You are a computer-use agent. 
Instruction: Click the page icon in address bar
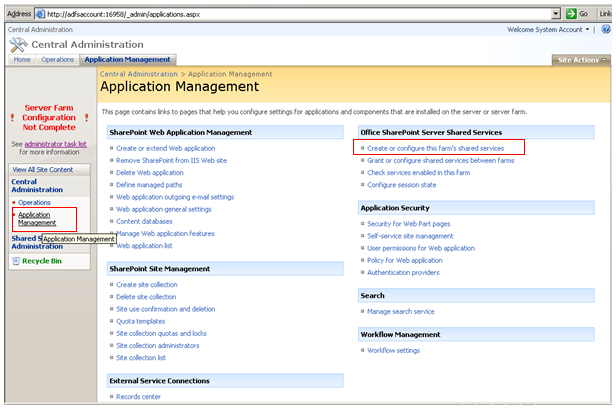[x=41, y=14]
